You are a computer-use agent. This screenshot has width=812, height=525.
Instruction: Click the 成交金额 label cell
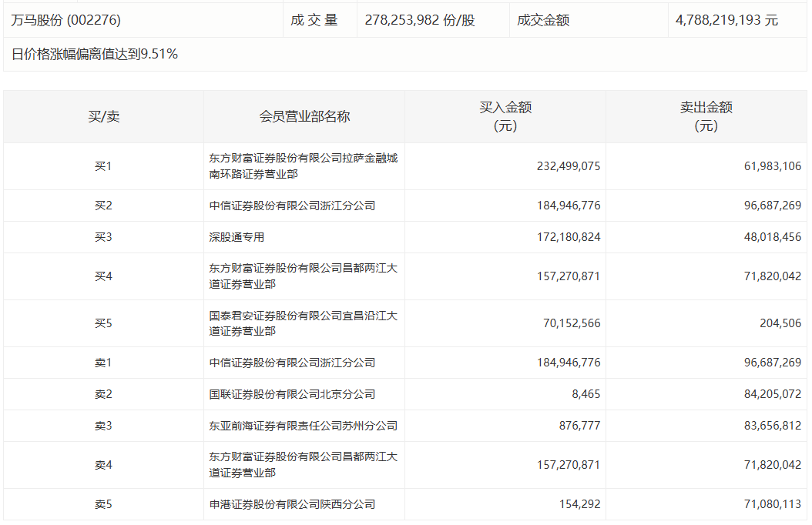[543, 20]
